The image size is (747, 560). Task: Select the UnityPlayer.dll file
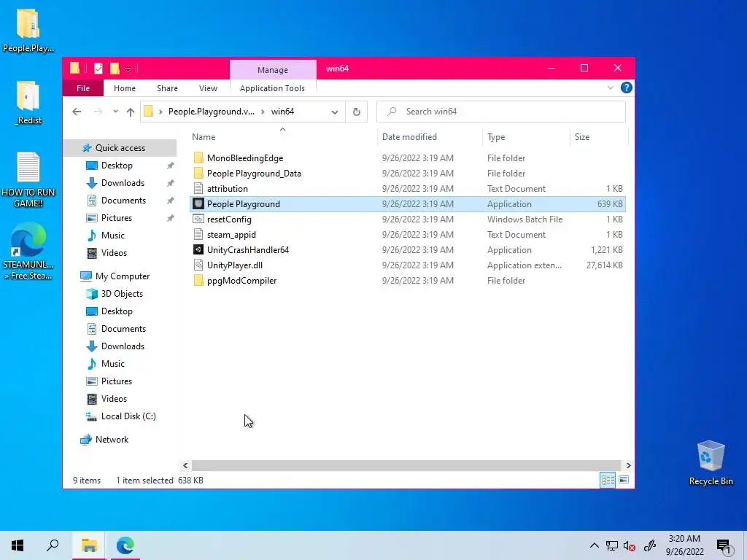tap(235, 265)
